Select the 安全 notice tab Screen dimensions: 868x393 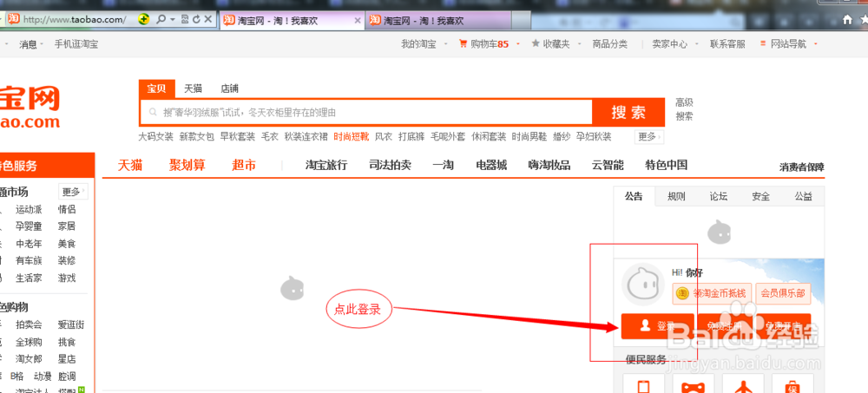pyautogui.click(x=760, y=196)
